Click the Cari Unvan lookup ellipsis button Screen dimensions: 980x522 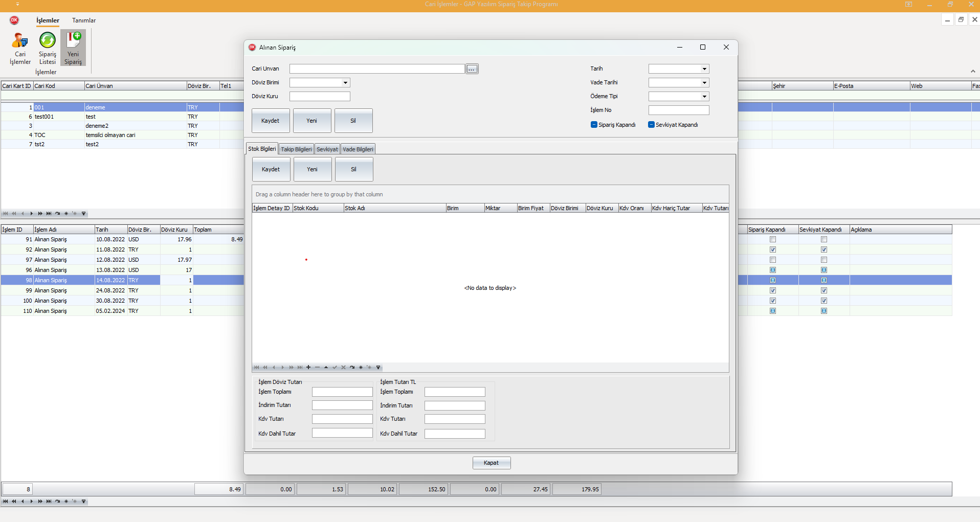click(x=472, y=69)
